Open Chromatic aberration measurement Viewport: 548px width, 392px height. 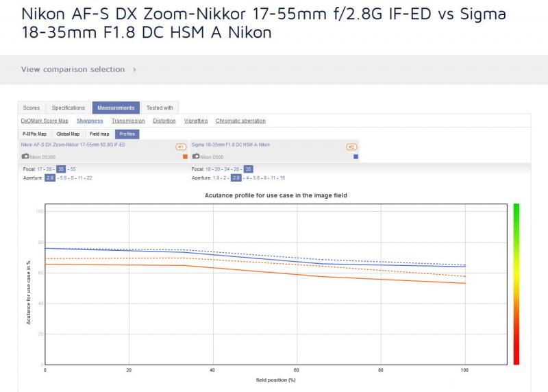[x=240, y=121]
